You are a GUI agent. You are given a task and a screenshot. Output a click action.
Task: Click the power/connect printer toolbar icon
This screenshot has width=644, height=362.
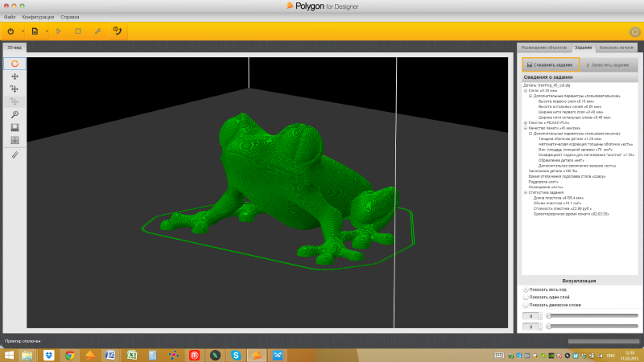point(10,31)
